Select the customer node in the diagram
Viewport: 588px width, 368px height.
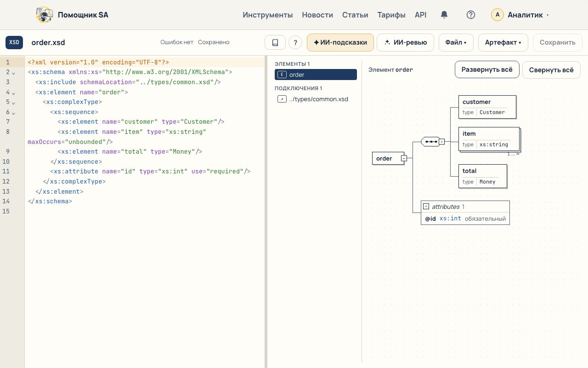[487, 107]
